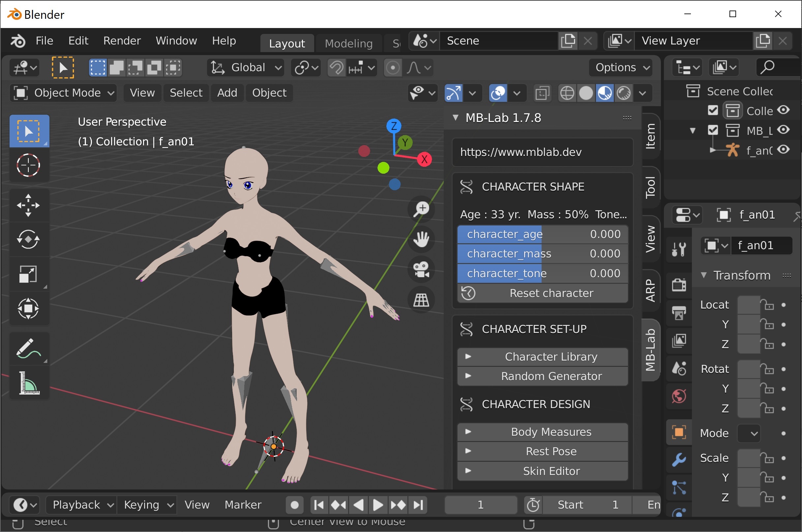
Task: Expand the Body Measures section
Action: [542, 432]
